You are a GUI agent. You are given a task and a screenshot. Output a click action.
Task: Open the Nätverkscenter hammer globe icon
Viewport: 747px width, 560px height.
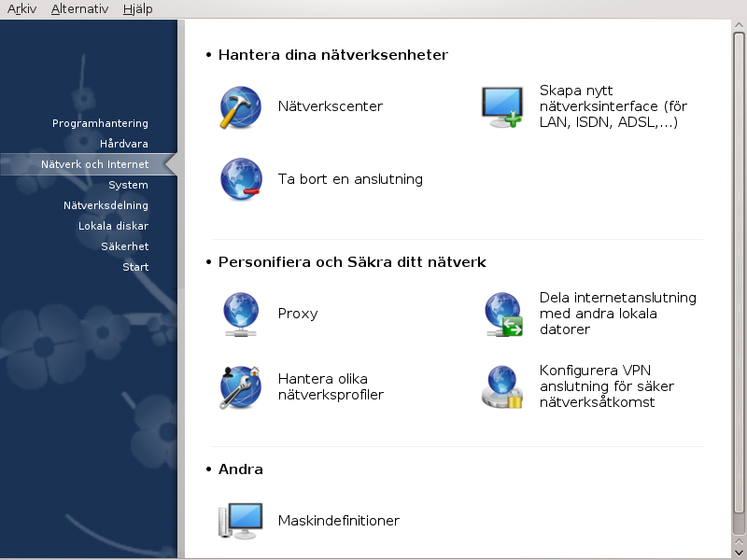point(241,107)
